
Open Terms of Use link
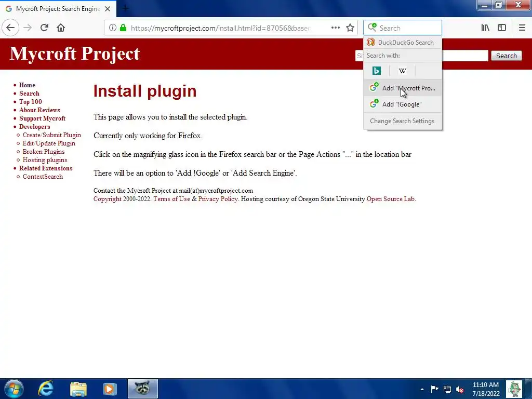pyautogui.click(x=171, y=199)
